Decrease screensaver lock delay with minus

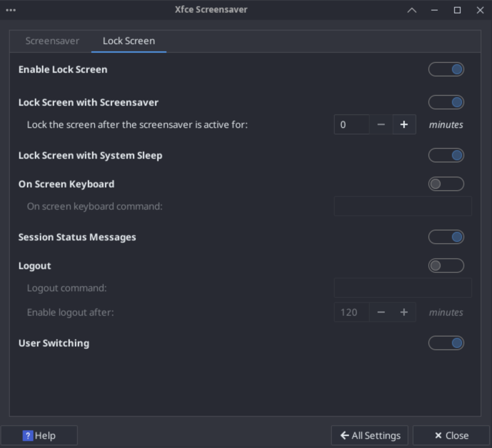pyautogui.click(x=381, y=125)
